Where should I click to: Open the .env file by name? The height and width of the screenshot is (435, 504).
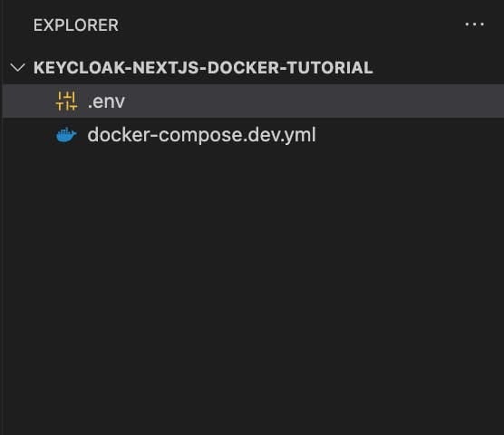pos(106,101)
